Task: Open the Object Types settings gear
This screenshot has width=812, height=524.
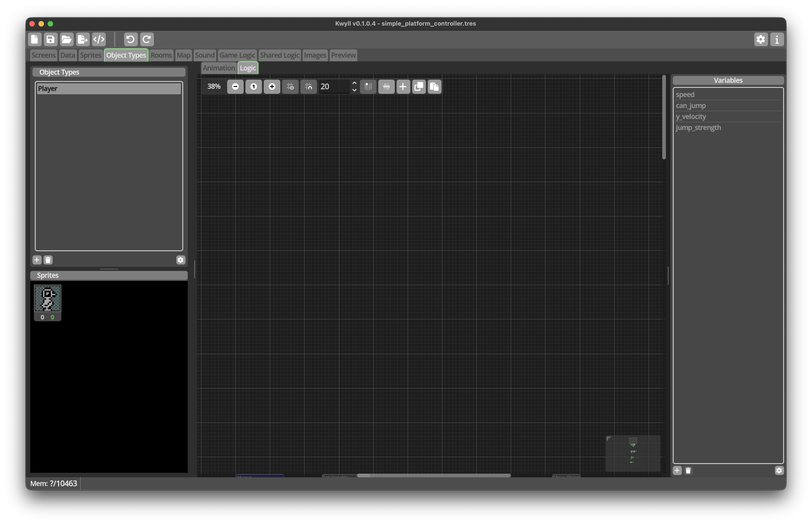Action: [180, 260]
